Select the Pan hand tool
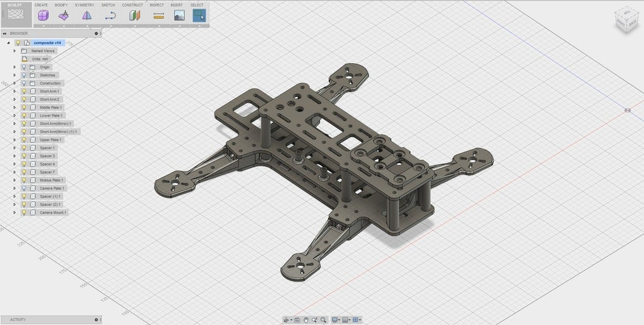Image resolution: width=644 pixels, height=325 pixels. tap(306, 320)
